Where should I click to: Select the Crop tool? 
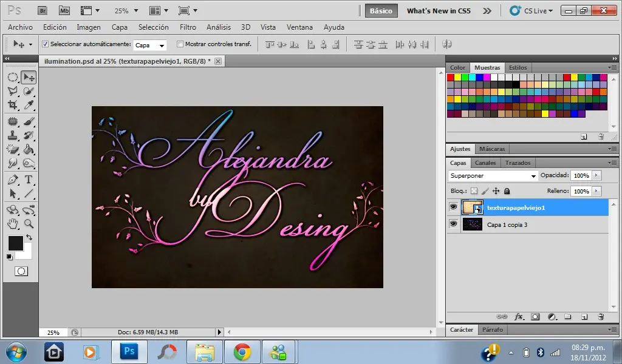12,105
